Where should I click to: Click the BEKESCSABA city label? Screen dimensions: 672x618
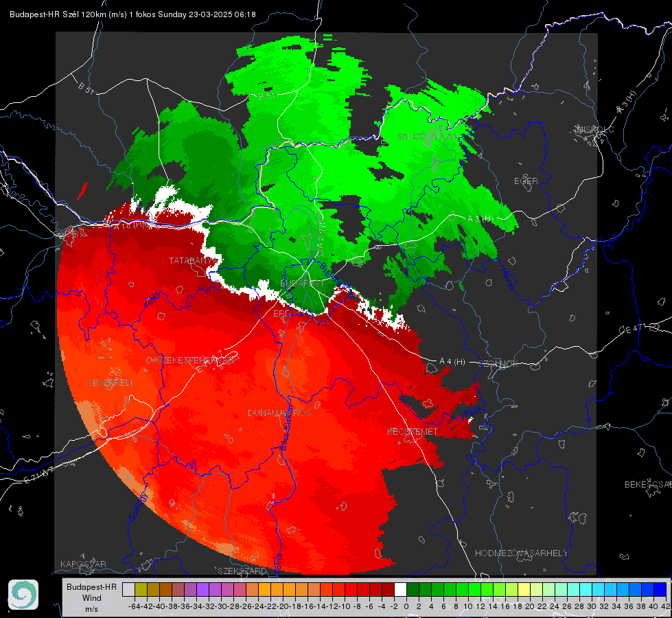point(648,485)
